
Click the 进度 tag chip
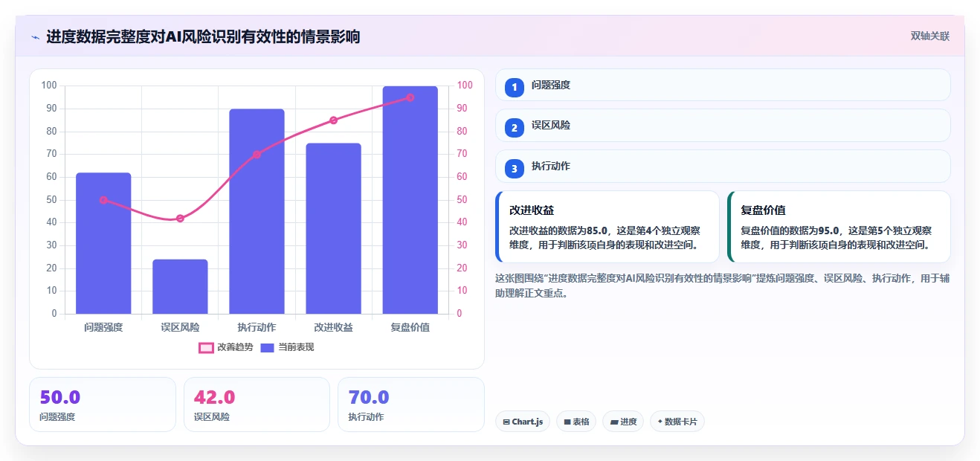click(623, 422)
